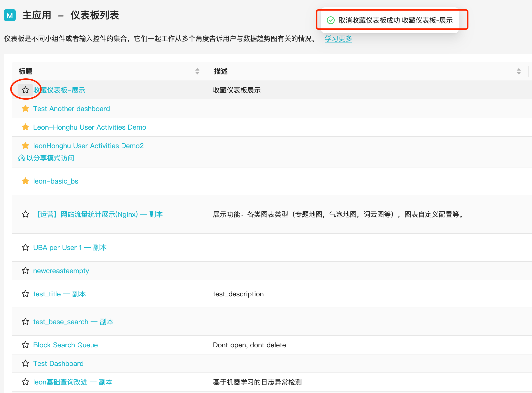This screenshot has height=393, width=532.
Task: Toggle favorite star for UBA per User 1 副本
Action: tap(25, 247)
